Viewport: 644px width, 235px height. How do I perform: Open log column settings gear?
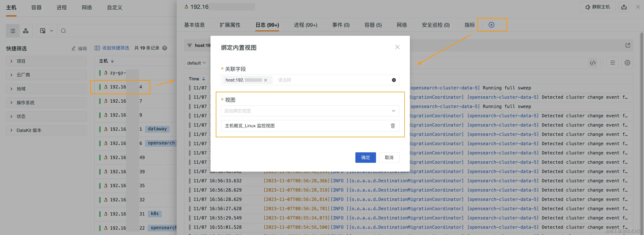[x=627, y=63]
